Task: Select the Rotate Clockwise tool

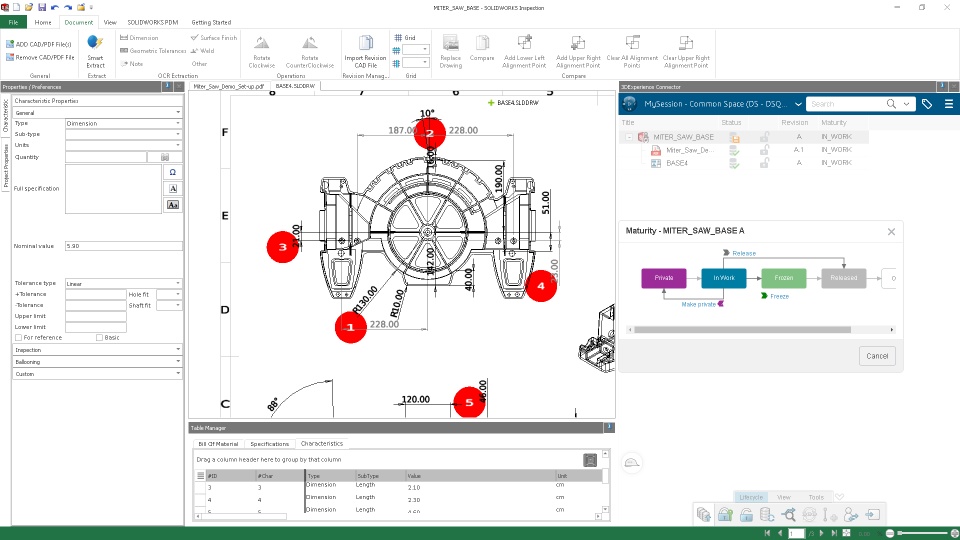Action: (261, 51)
